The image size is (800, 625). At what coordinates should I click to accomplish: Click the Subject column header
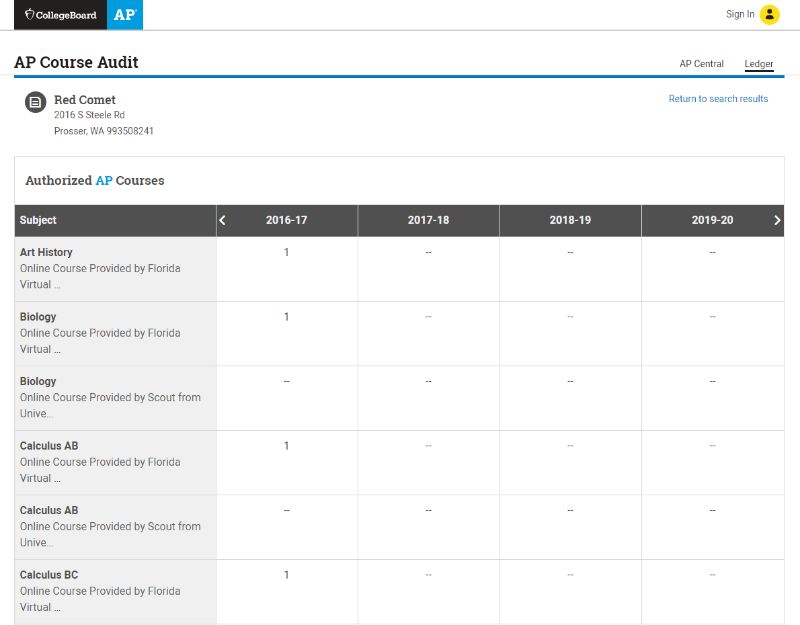click(x=115, y=220)
